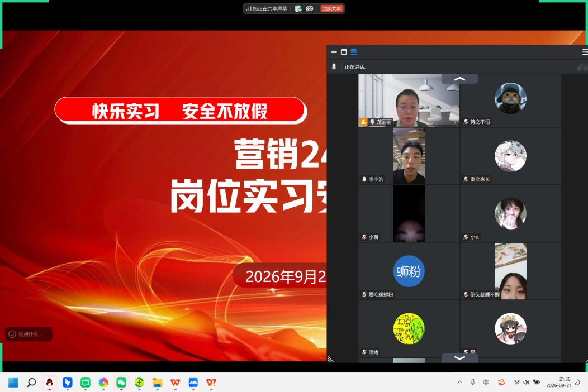
Task: Click the 李宇浩 name label
Action: 376,179
